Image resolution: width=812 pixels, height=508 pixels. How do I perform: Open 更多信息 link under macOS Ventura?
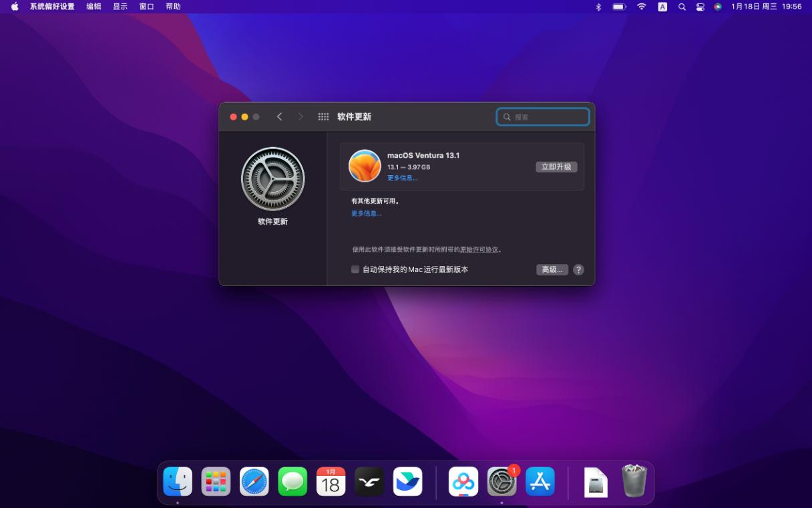(402, 178)
